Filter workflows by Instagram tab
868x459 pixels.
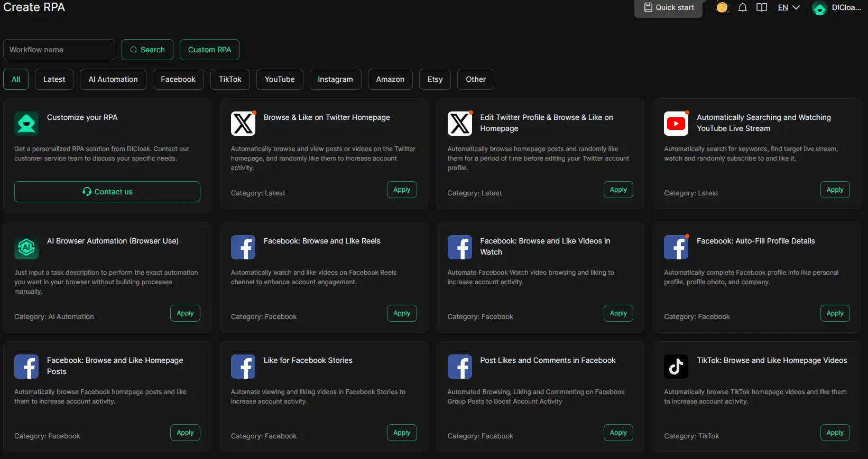335,79
